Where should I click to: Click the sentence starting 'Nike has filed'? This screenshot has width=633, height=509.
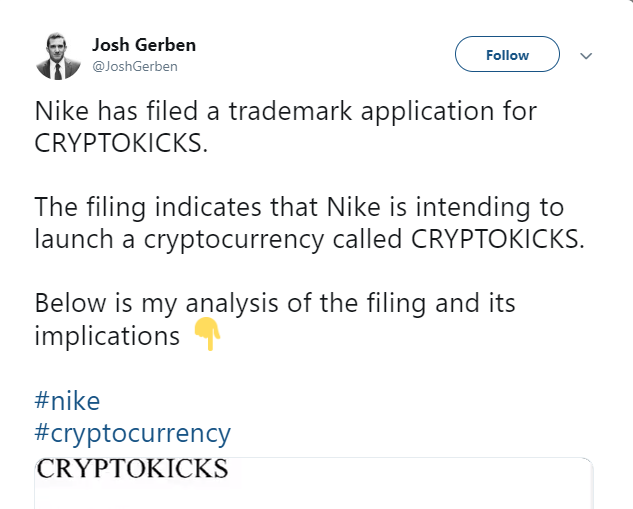click(x=285, y=127)
